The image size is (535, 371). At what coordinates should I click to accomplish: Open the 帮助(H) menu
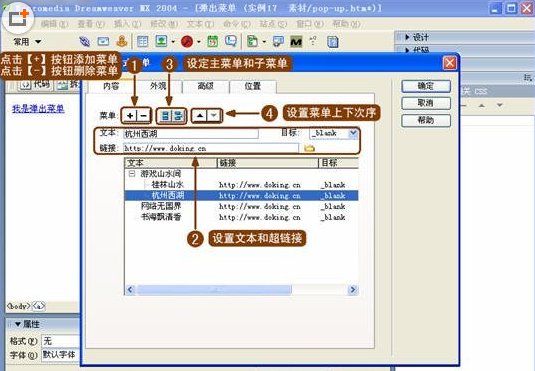tap(346, 24)
